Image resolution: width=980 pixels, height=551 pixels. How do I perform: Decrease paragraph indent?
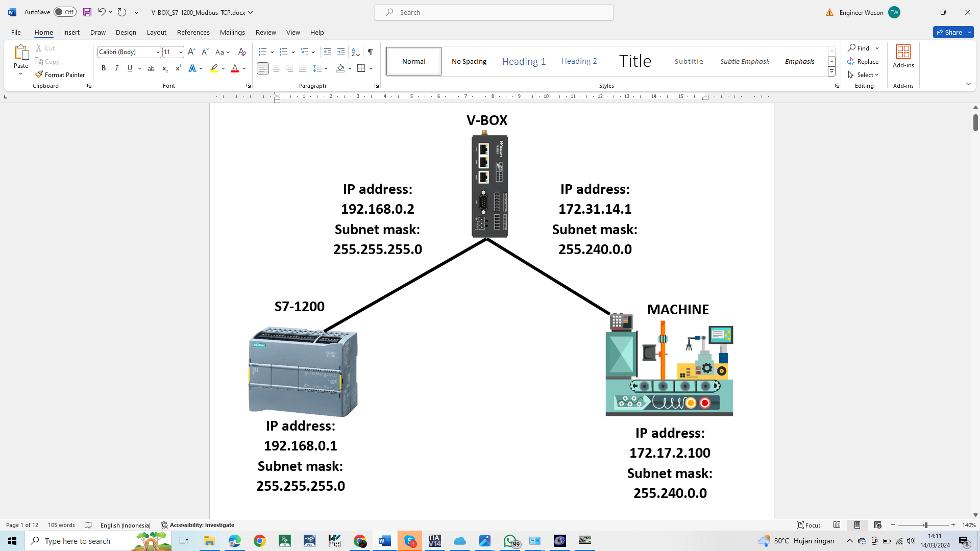click(x=328, y=52)
